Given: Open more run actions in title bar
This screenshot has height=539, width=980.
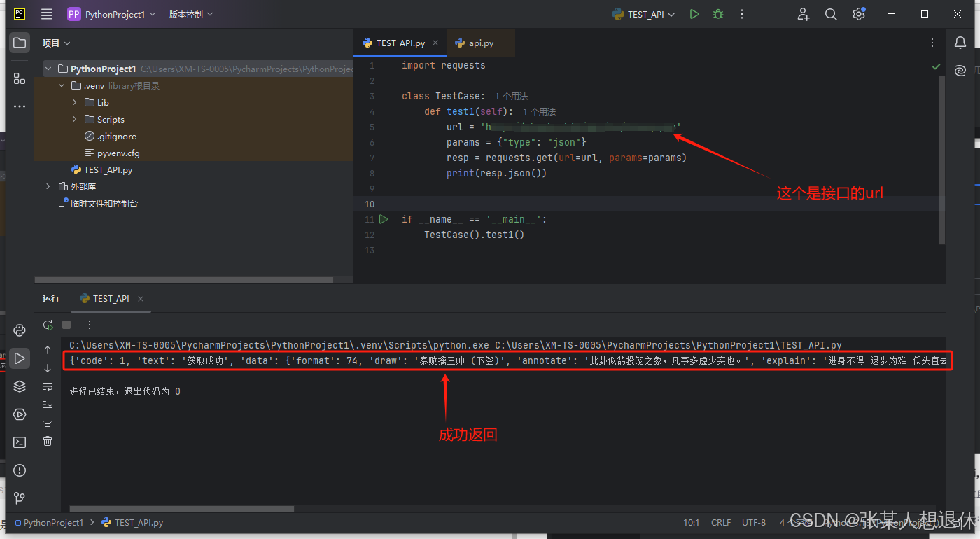Looking at the screenshot, I should 742,14.
